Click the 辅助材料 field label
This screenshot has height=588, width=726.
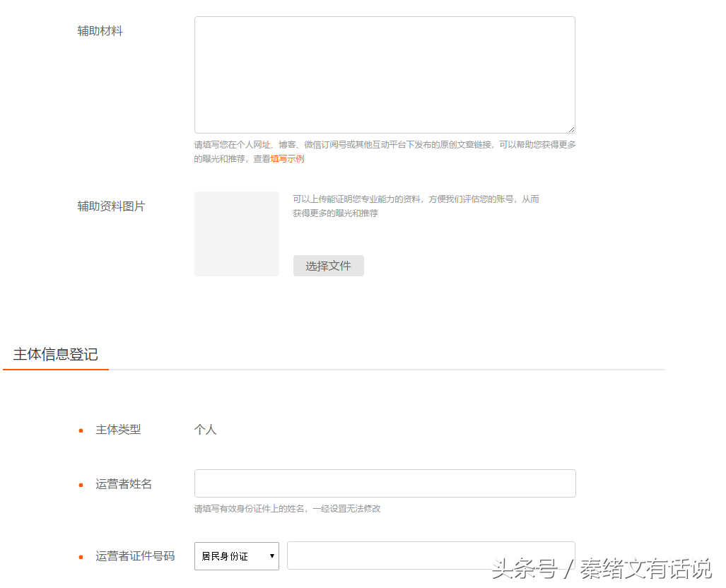[100, 31]
